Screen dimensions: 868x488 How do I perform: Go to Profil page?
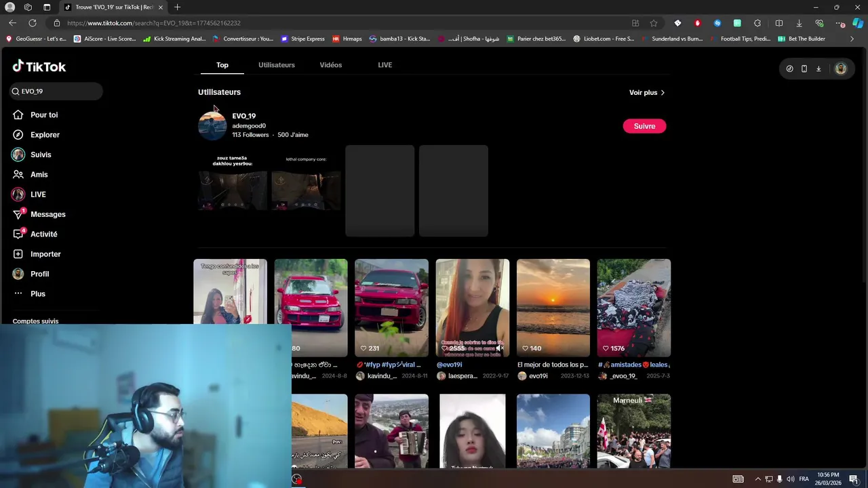click(31, 274)
